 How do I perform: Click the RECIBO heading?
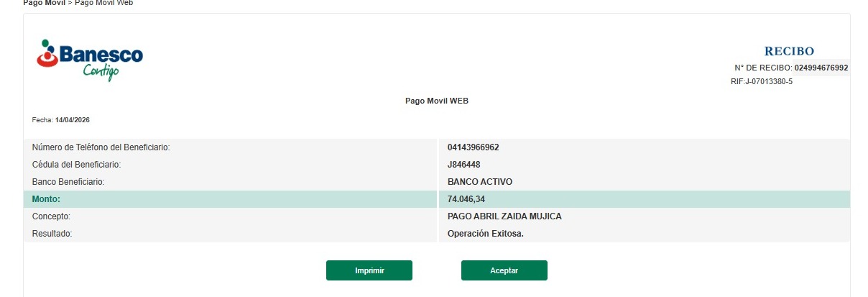point(789,51)
